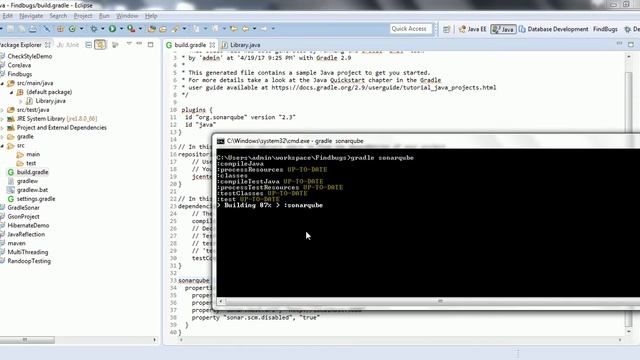The image size is (640, 360).
Task: Select Project and External Dependencies
Action: pos(61,128)
